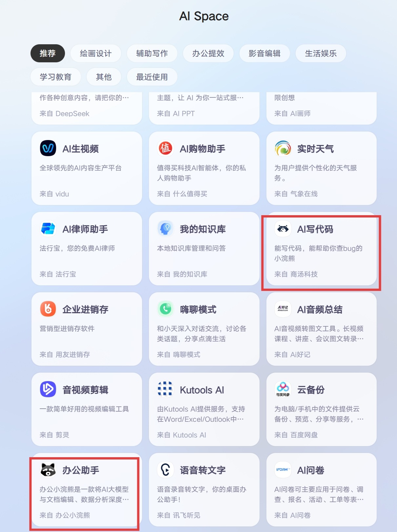Switch to the 绘画设计 tab

click(96, 53)
